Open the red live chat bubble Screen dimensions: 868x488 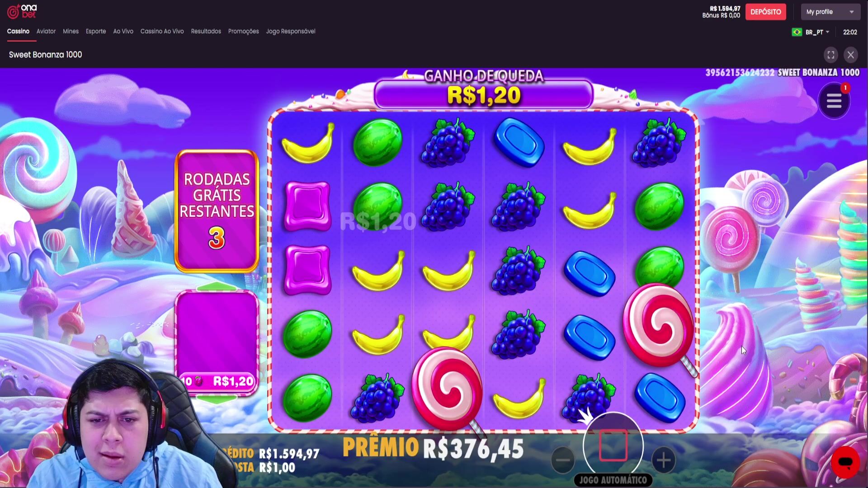coord(845,462)
